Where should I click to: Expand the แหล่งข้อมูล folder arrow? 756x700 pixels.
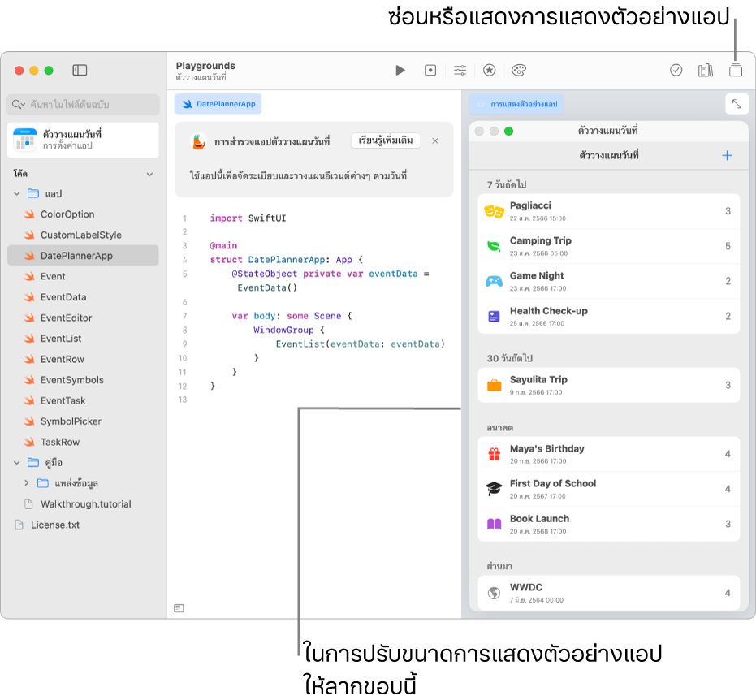27,483
